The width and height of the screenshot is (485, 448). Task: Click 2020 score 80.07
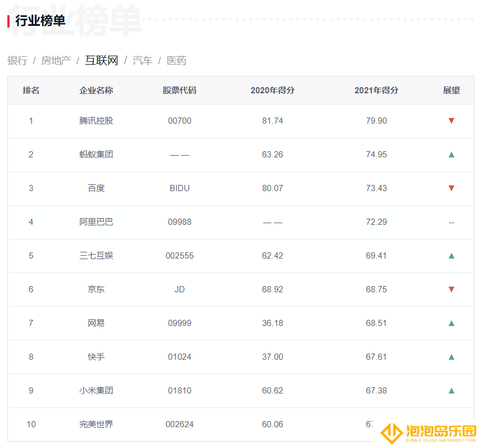(272, 188)
